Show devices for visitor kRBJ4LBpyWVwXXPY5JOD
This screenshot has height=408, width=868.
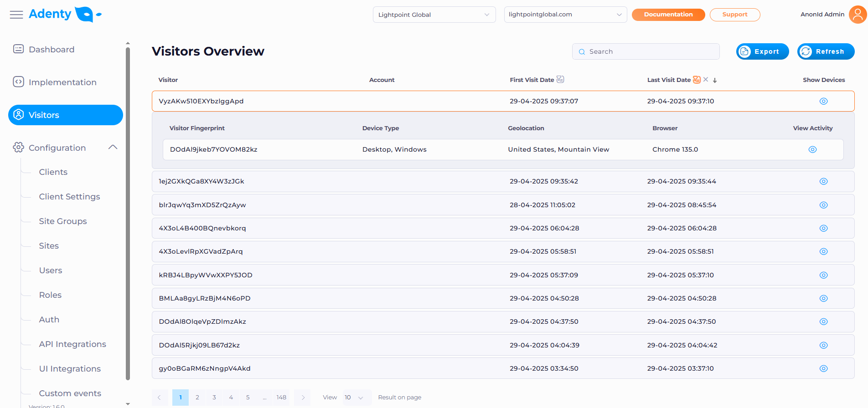823,275
